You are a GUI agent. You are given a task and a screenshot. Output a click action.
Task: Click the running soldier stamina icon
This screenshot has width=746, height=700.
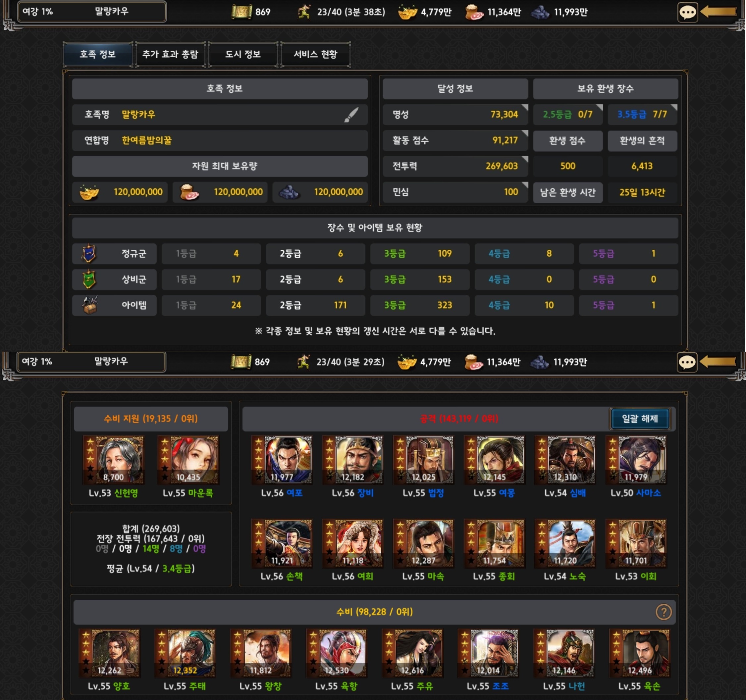coord(303,12)
